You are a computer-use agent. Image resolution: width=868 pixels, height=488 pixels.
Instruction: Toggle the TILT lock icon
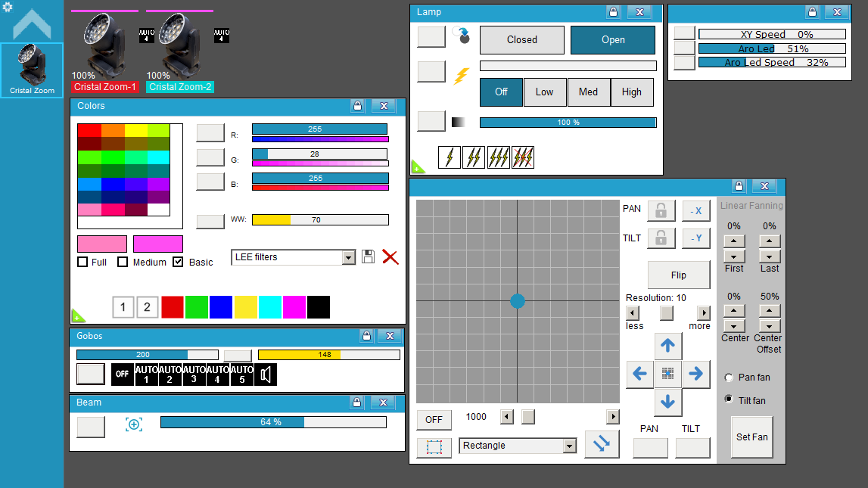pyautogui.click(x=661, y=238)
